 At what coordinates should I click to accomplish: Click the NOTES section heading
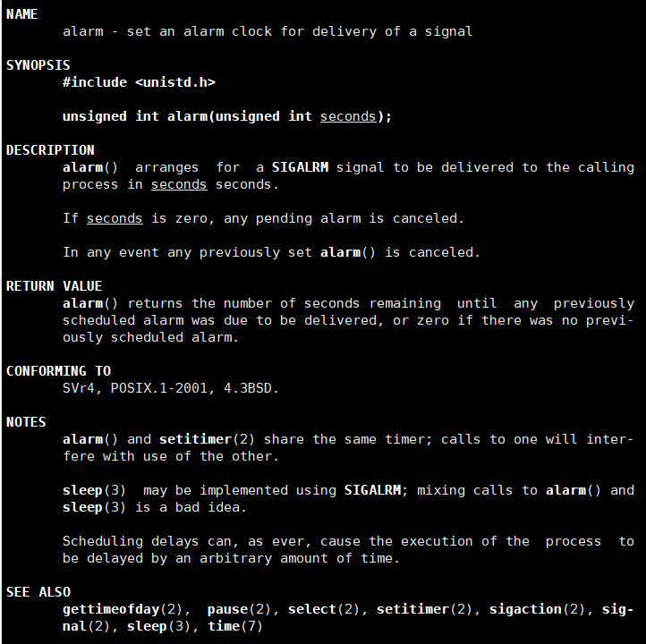tap(26, 422)
